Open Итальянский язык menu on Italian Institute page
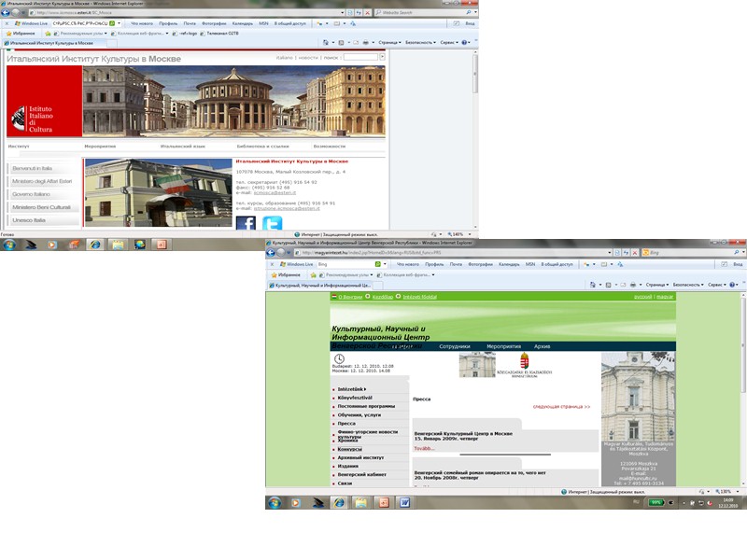The image size is (747, 560). [x=183, y=147]
